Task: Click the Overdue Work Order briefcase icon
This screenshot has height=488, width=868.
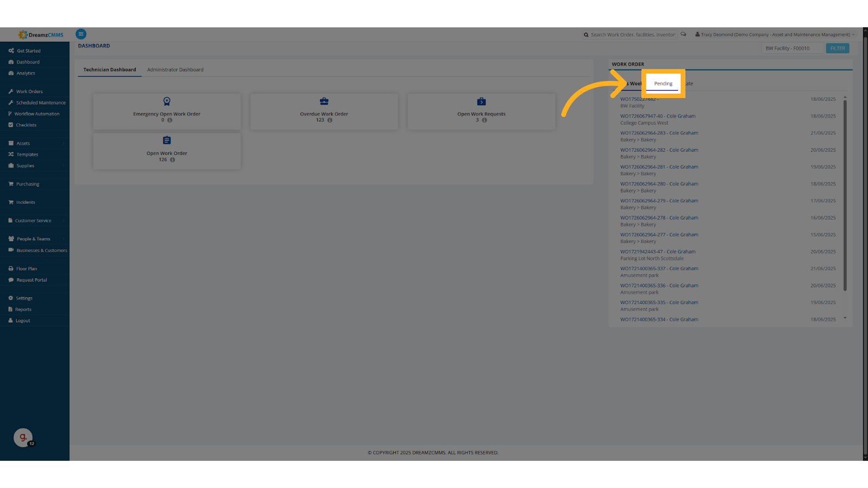Action: [324, 101]
